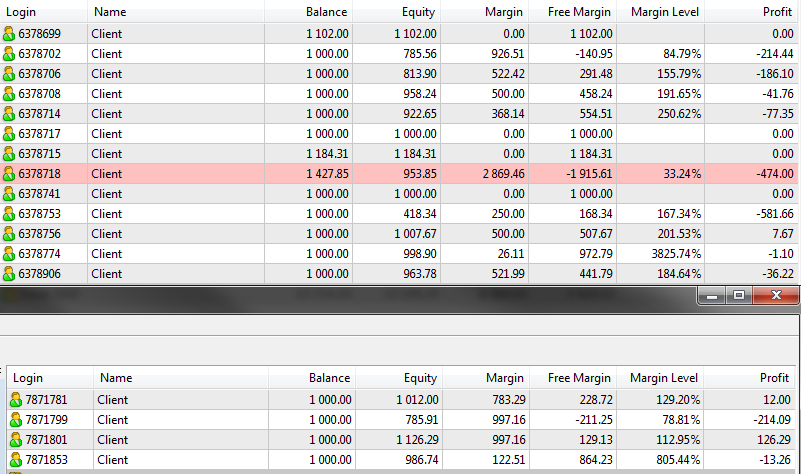
Task: Select equity value 1 007.67
Action: pos(415,233)
